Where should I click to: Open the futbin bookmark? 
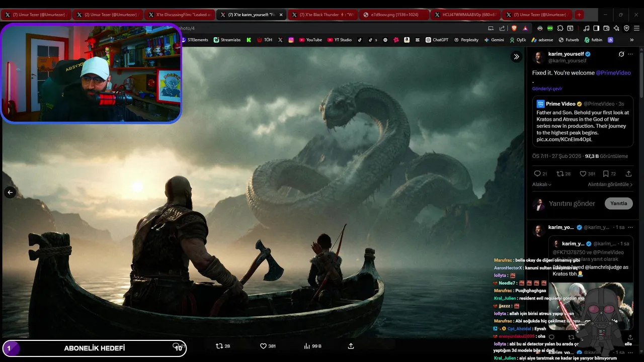[593, 40]
